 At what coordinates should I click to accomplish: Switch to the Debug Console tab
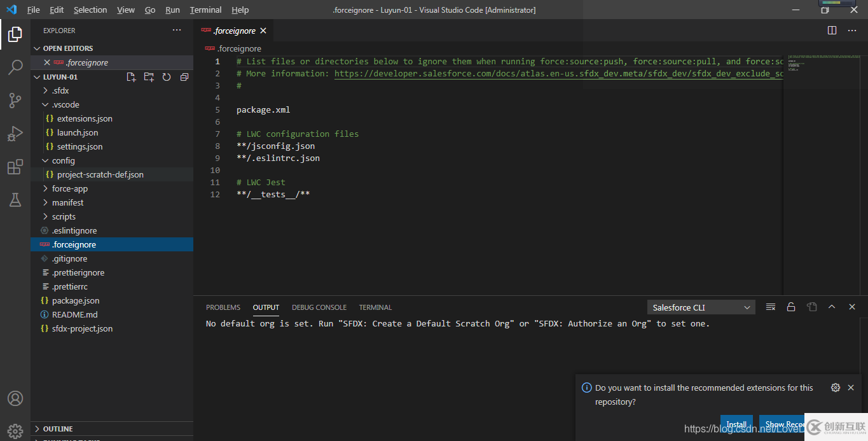pyautogui.click(x=319, y=307)
